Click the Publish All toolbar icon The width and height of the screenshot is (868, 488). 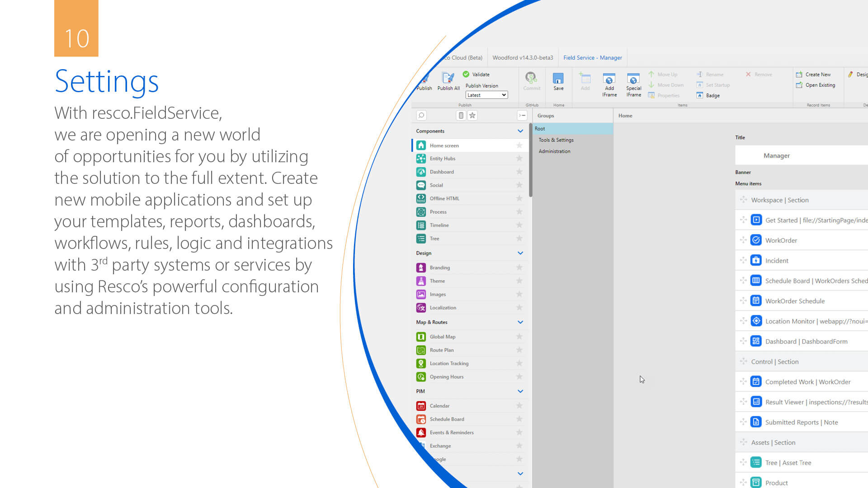[448, 78]
